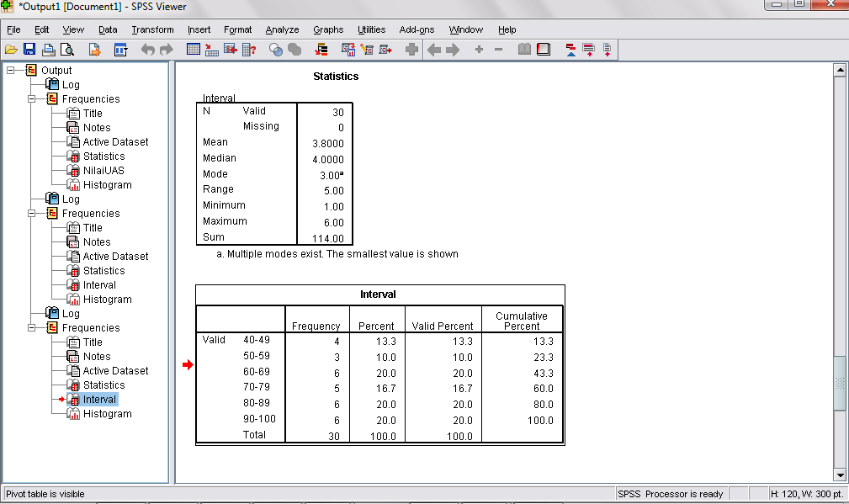Image resolution: width=849 pixels, height=504 pixels.
Task: Save the output document with the floppy icon
Action: 29,50
